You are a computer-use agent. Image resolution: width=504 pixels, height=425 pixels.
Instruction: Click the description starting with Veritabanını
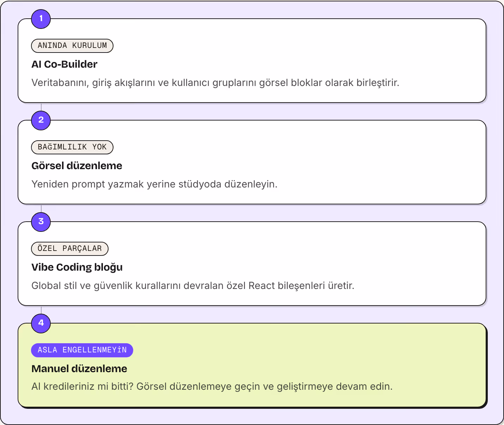[215, 83]
